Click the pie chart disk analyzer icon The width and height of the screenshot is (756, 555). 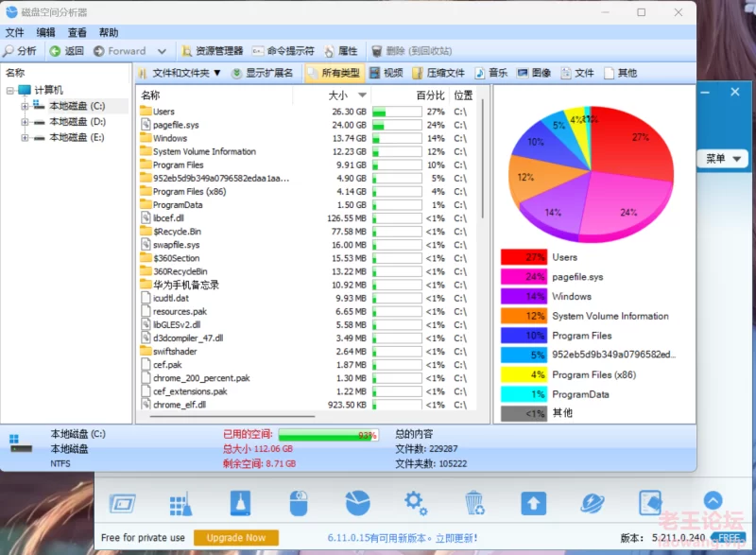pyautogui.click(x=358, y=504)
